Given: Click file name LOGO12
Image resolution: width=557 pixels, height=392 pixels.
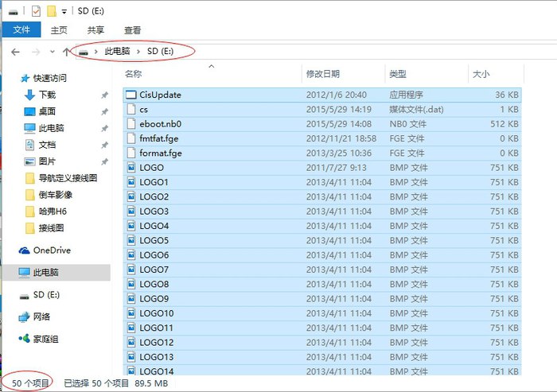Looking at the screenshot, I should 157,342.
